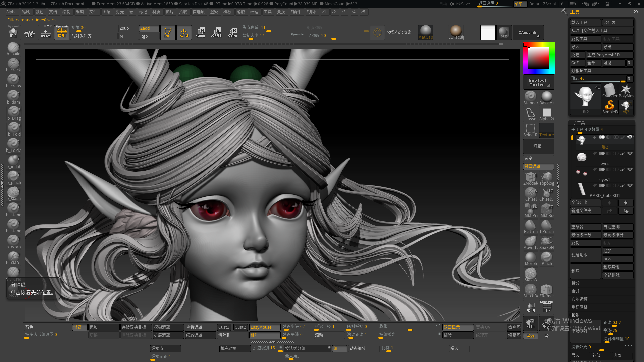Choose the SimpleBrush tool thumbnail

(610, 107)
